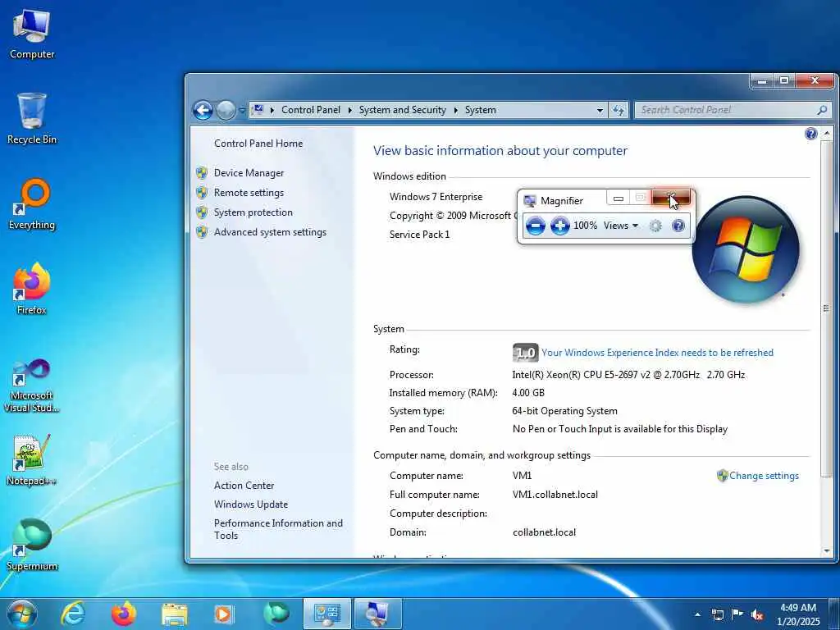Screen dimensions: 840x630
Task: Open Windows Explorer folder on taskbar
Action: [x=174, y=614]
